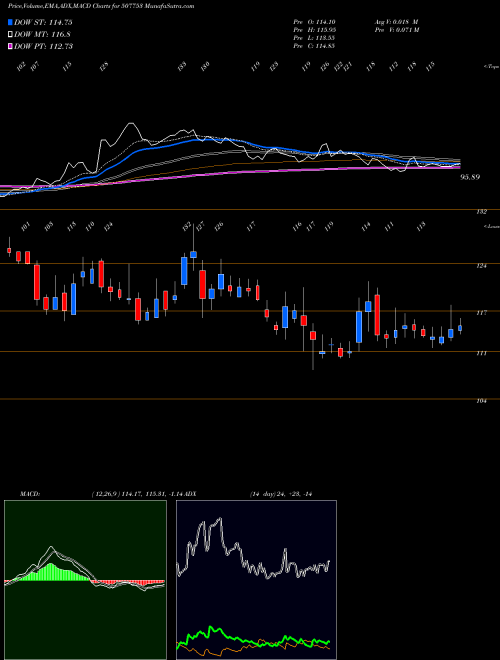This screenshot has height=660, width=500.
Task: Click the 133 label in the tops row
Action: pos(182,66)
